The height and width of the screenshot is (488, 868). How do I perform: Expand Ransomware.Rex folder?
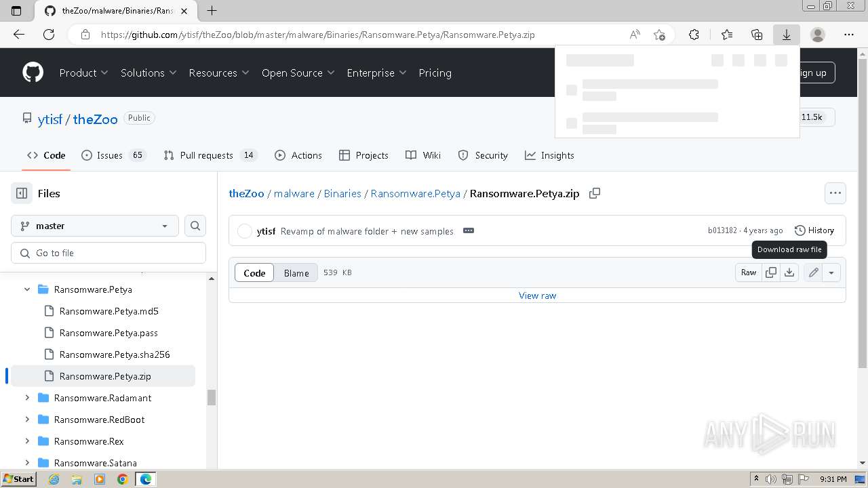click(x=27, y=441)
